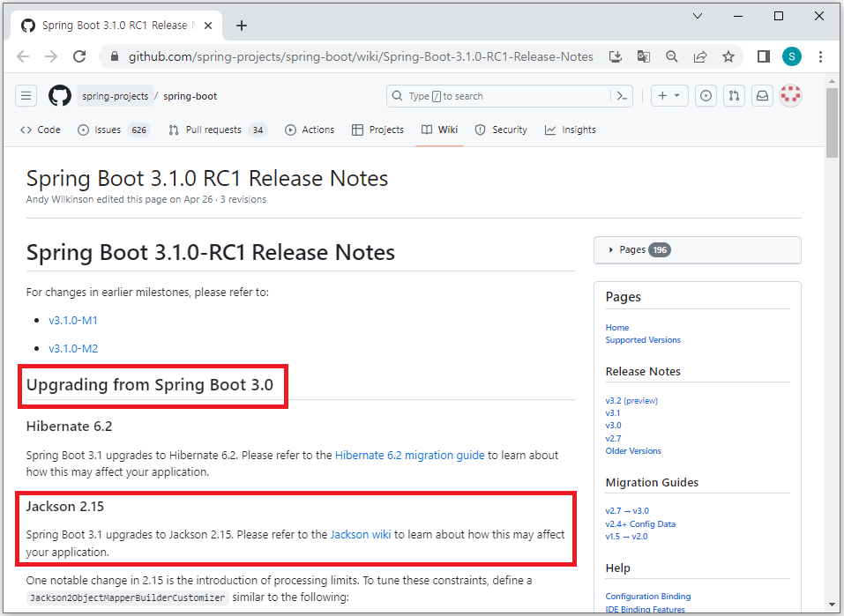Screen dimensions: 844x616
Task: Open the v3.1.0-M2 release notes link
Action: point(73,349)
